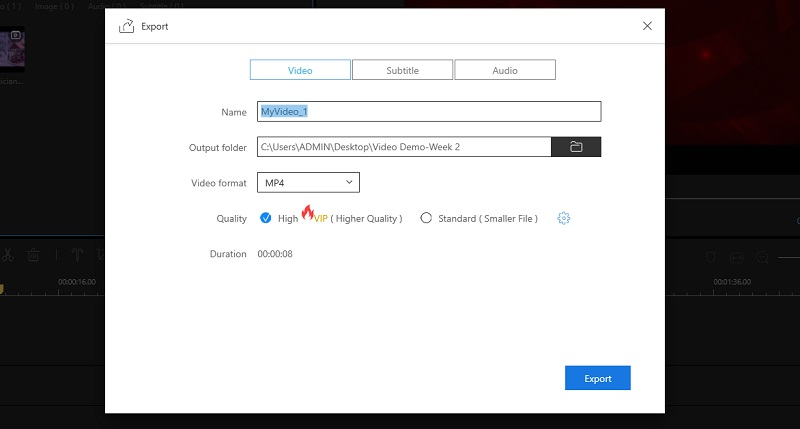Open the Video format MP4 dropdown
The image size is (800, 429).
point(308,183)
